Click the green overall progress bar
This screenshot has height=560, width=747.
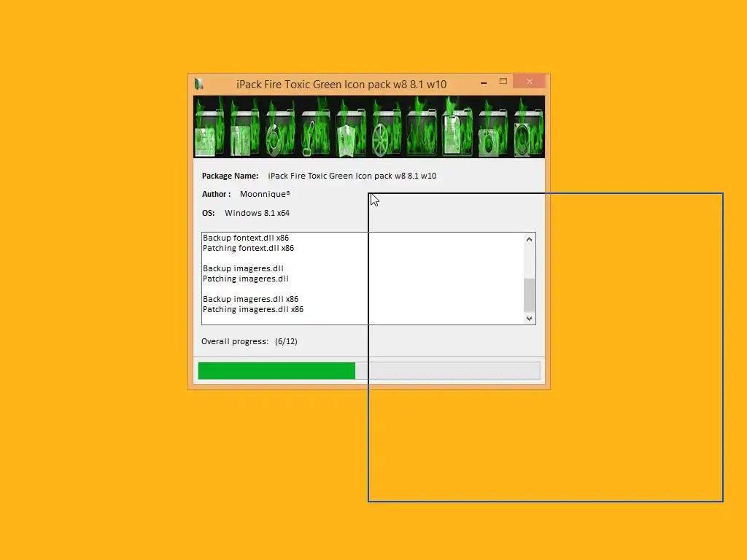pos(369,370)
